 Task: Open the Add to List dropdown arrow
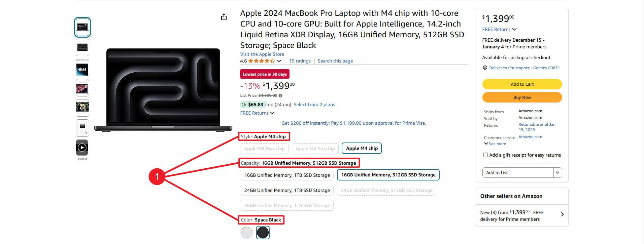[x=557, y=172]
